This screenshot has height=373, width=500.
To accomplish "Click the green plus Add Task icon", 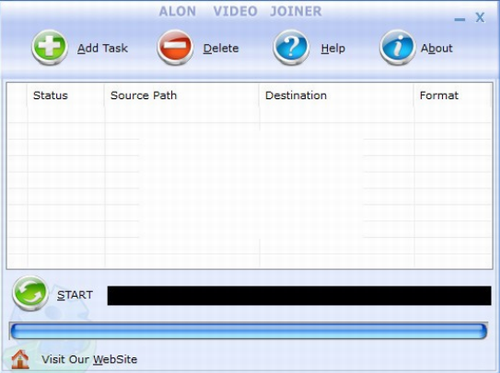I will click(50, 47).
